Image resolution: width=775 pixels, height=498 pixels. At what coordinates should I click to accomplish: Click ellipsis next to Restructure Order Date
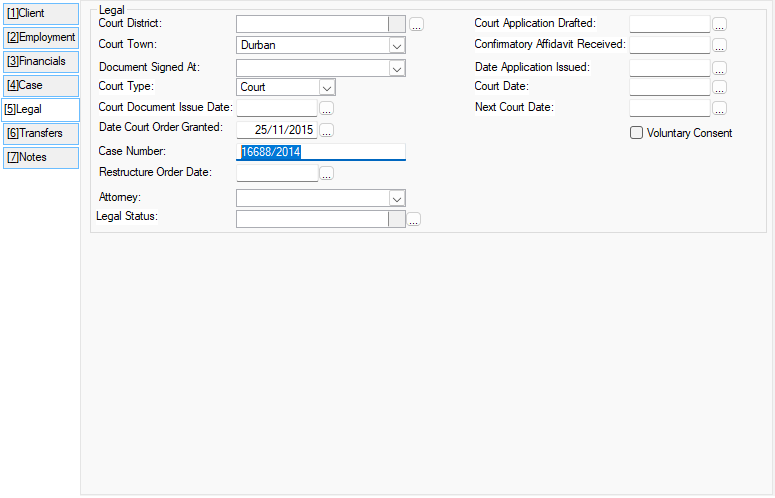coord(326,174)
